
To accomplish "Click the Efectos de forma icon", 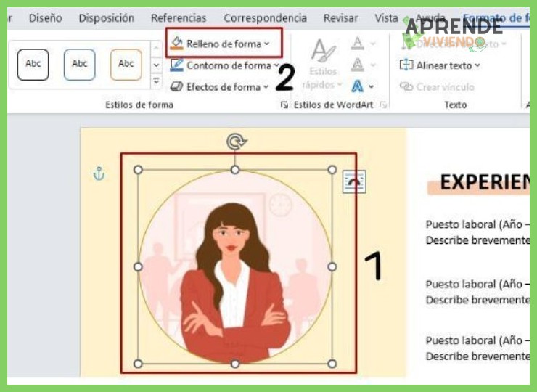I will pos(177,86).
